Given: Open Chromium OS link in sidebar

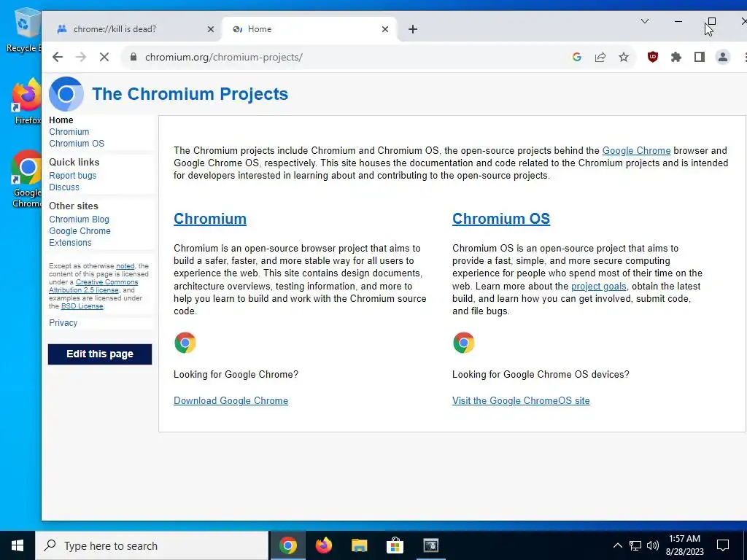Looking at the screenshot, I should (x=77, y=144).
